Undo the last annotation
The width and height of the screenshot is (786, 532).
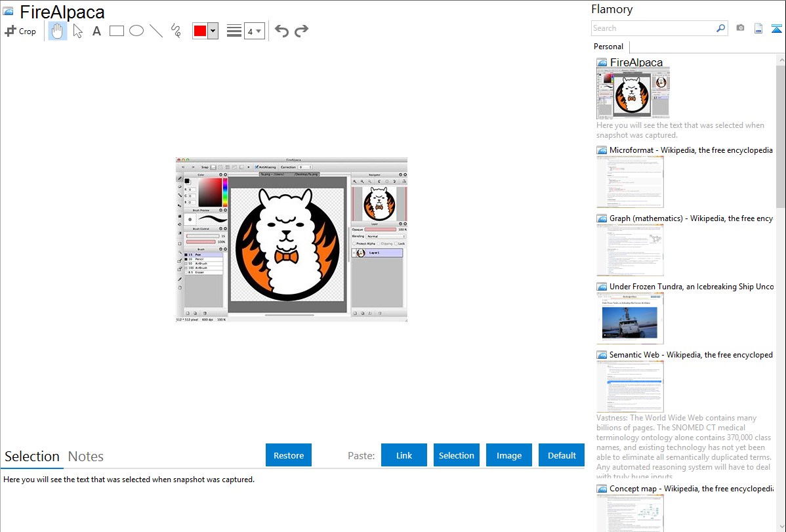click(x=281, y=31)
